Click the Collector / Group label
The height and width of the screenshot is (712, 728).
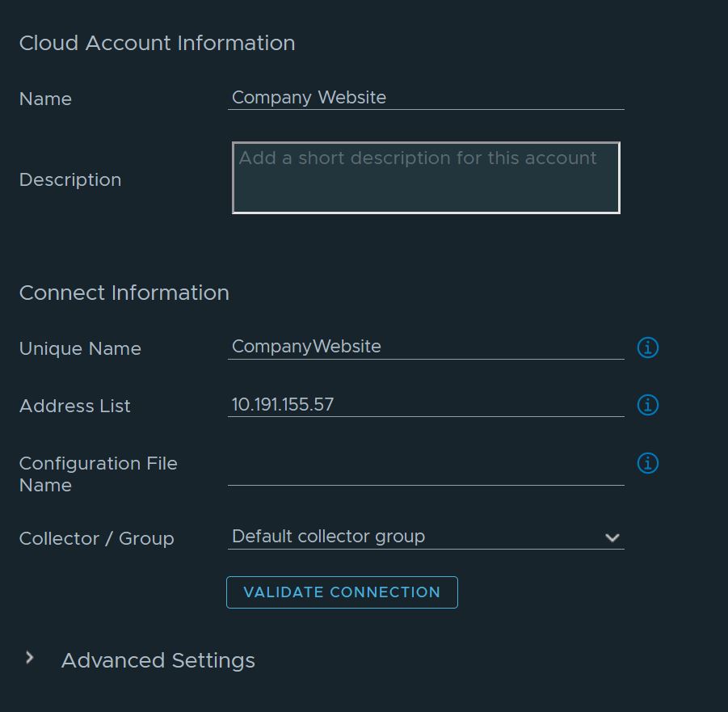coord(96,538)
